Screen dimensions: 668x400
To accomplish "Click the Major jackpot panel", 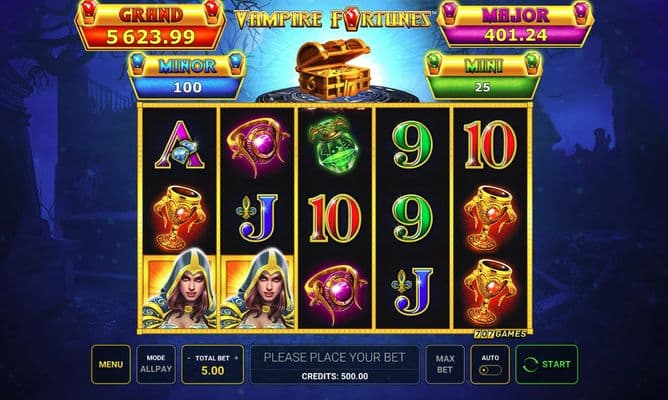I will tap(515, 24).
